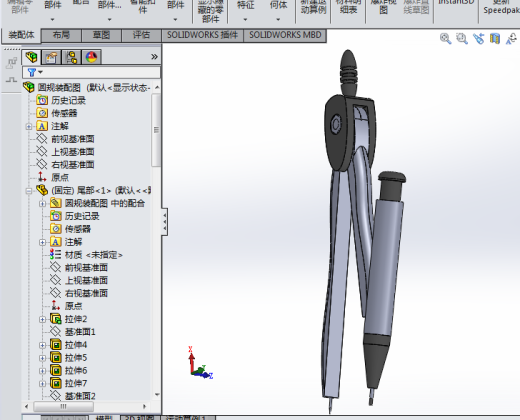This screenshot has height=420, width=520.
Task: Switch to the 评估 tab
Action: point(141,35)
